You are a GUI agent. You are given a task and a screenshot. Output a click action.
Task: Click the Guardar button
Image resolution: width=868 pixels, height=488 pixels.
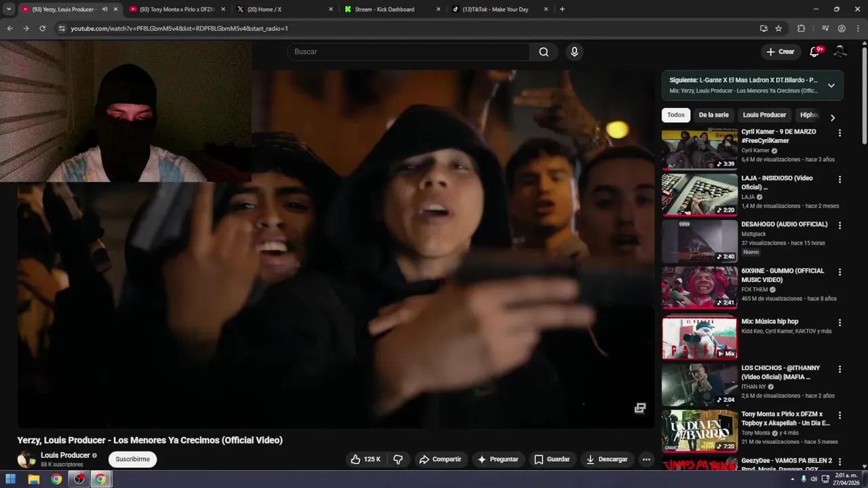(552, 459)
